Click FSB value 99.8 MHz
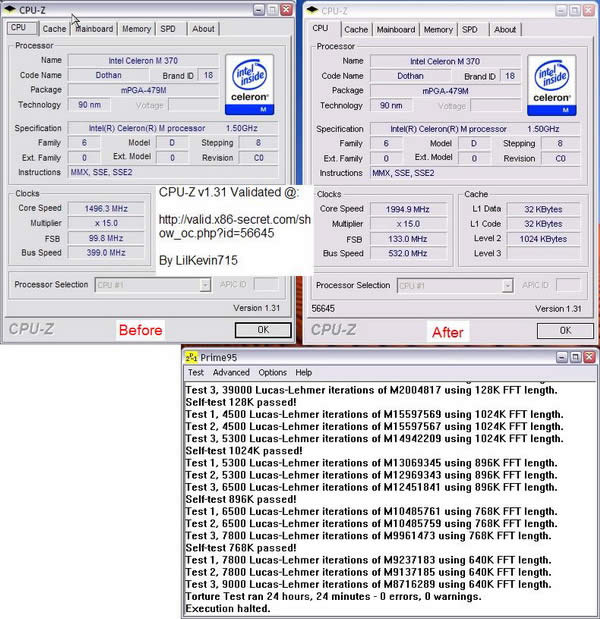This screenshot has width=600, height=619. (x=106, y=238)
